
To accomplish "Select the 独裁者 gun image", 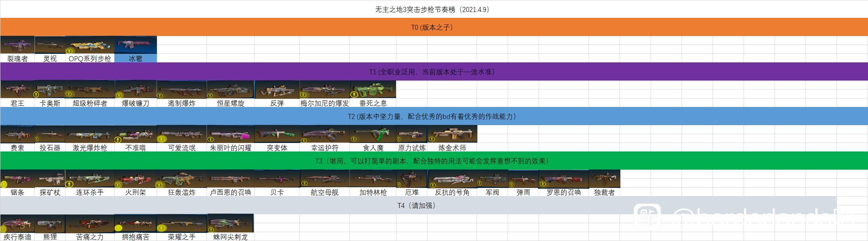I will (604, 179).
